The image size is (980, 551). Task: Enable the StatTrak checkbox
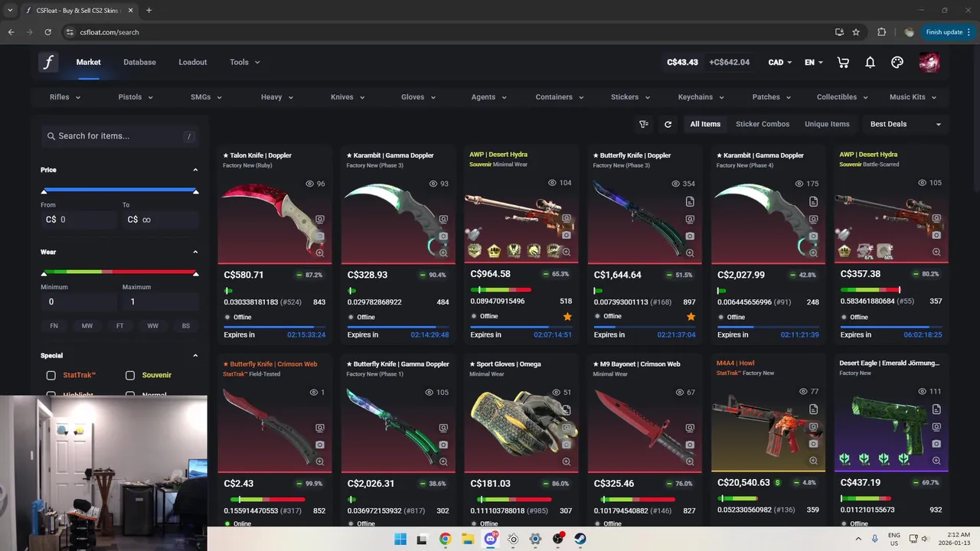pyautogui.click(x=51, y=375)
